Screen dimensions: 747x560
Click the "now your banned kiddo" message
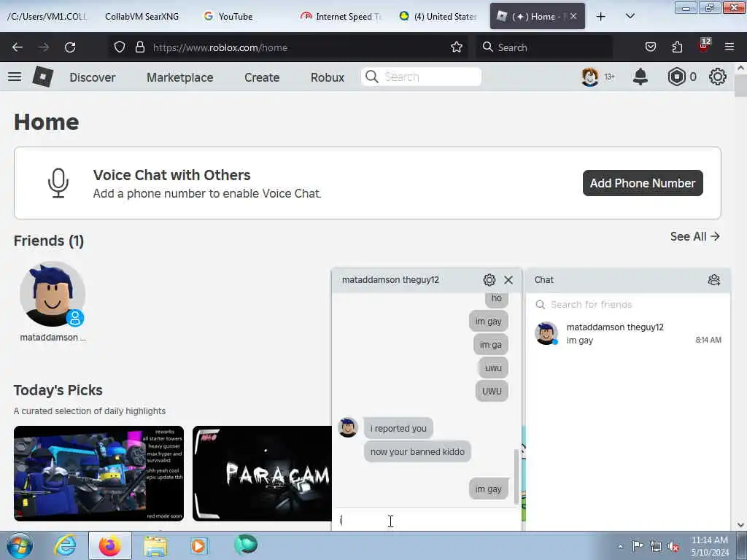point(417,451)
